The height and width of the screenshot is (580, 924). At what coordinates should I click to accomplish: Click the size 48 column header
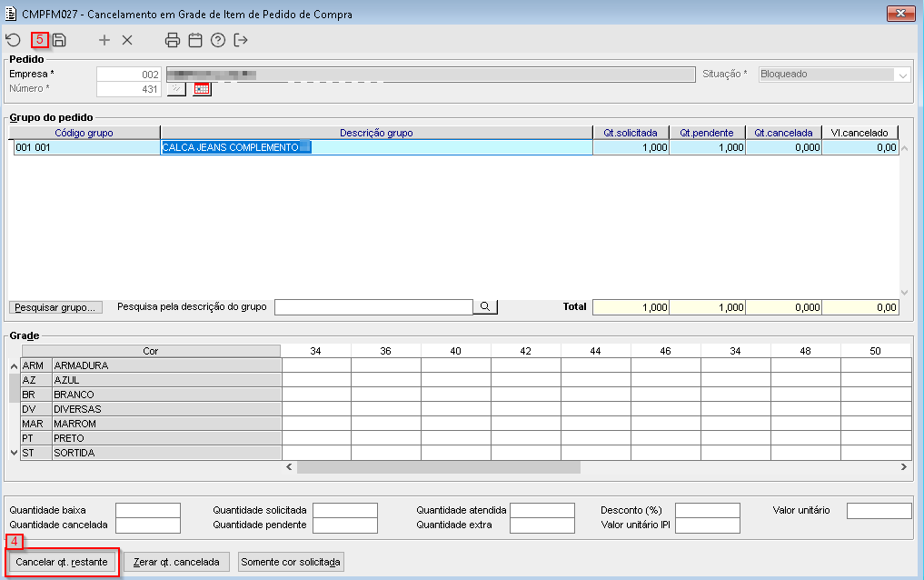[805, 351]
